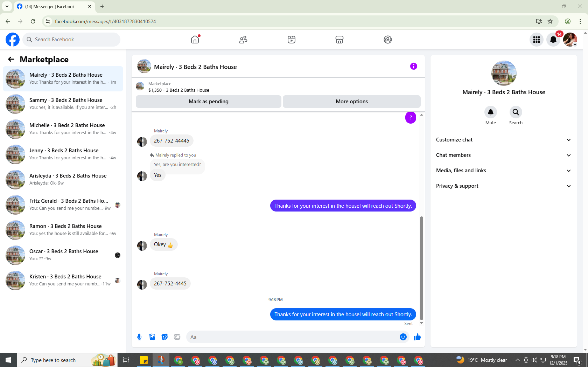Open the Michelle 3 Beds 2 Baths House conversation
Screen dimensions: 588x367
point(63,129)
